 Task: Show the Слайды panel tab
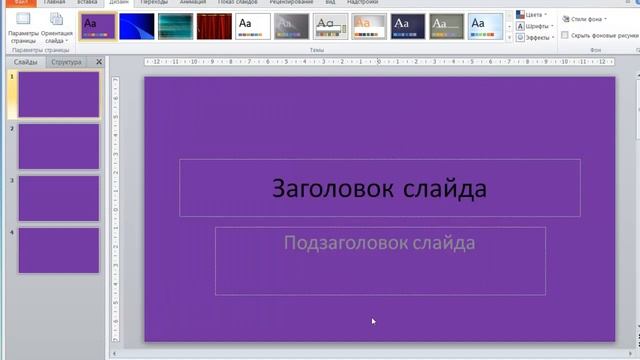(25, 62)
